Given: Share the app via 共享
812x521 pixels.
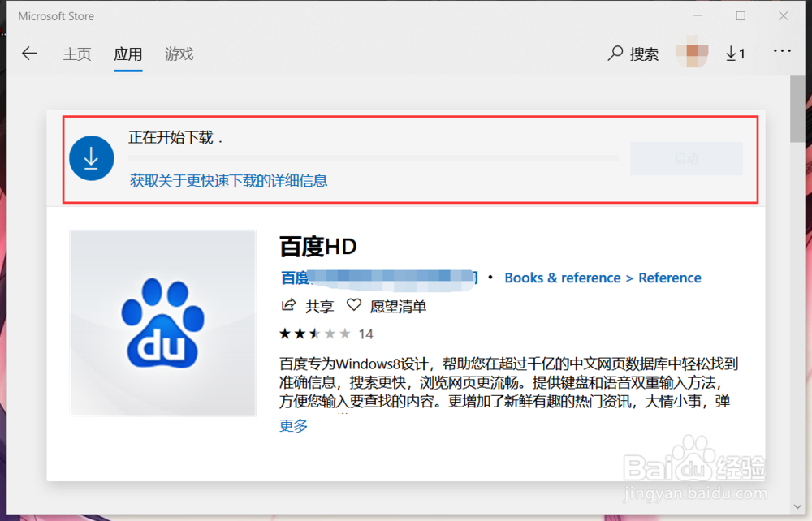Looking at the screenshot, I should click(x=308, y=306).
